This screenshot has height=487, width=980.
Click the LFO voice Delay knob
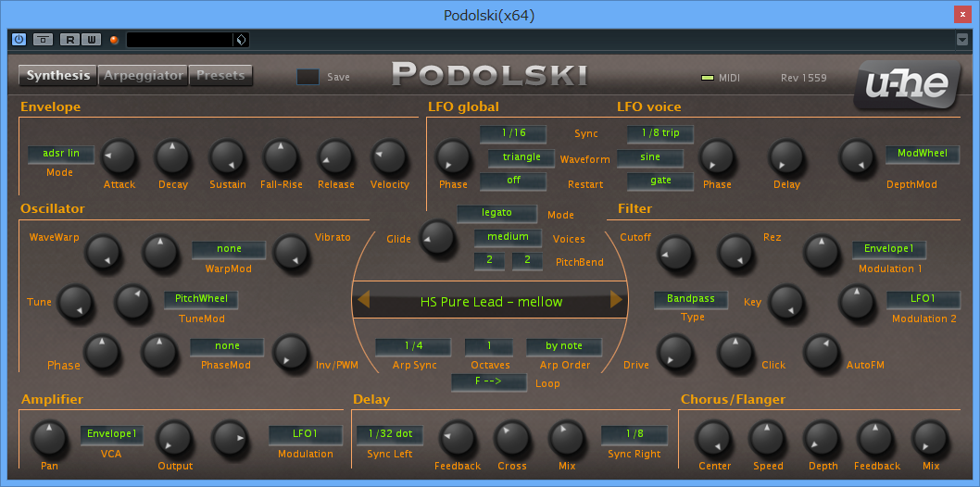786,156
